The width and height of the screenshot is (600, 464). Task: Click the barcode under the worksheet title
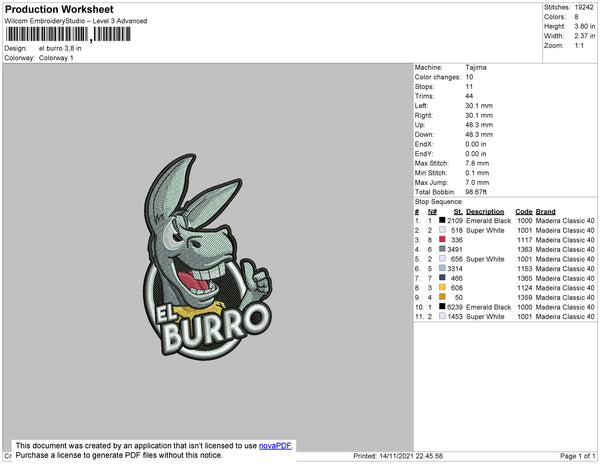[68, 34]
